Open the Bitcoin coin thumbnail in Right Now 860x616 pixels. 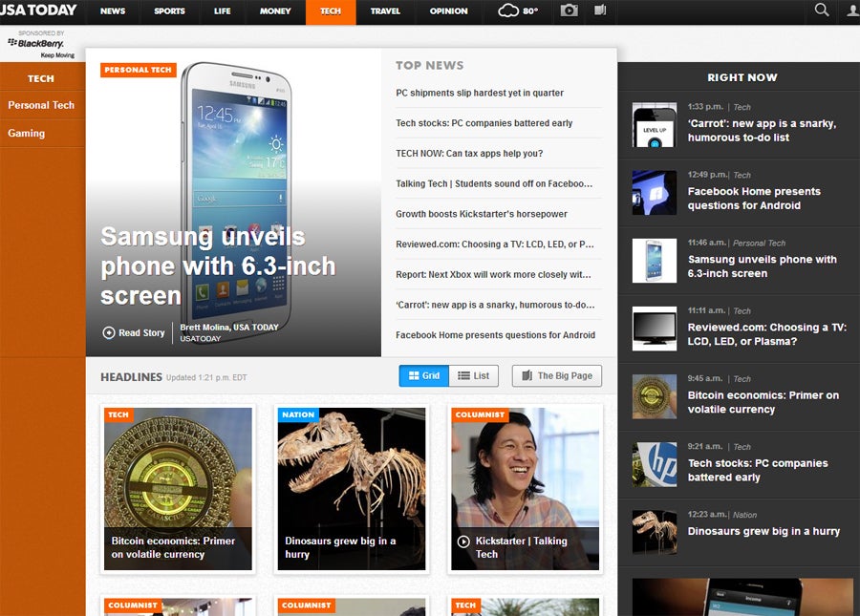(654, 396)
